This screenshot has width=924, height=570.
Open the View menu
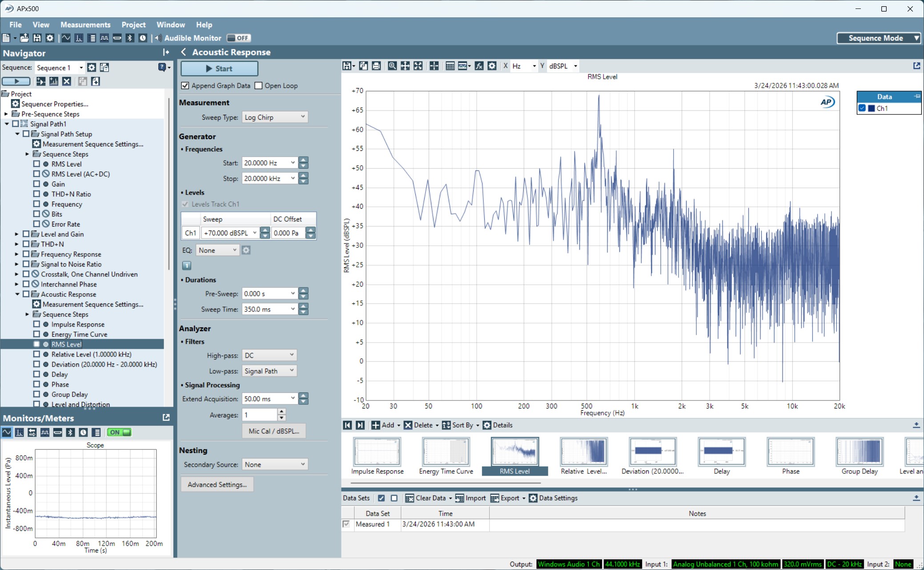[41, 25]
